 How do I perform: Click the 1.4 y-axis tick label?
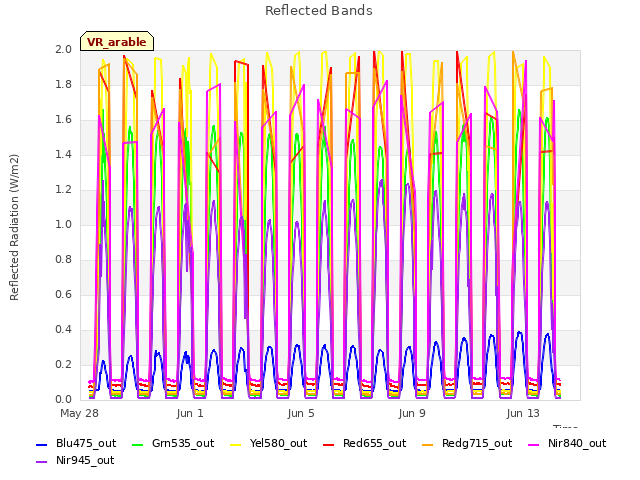(63, 154)
